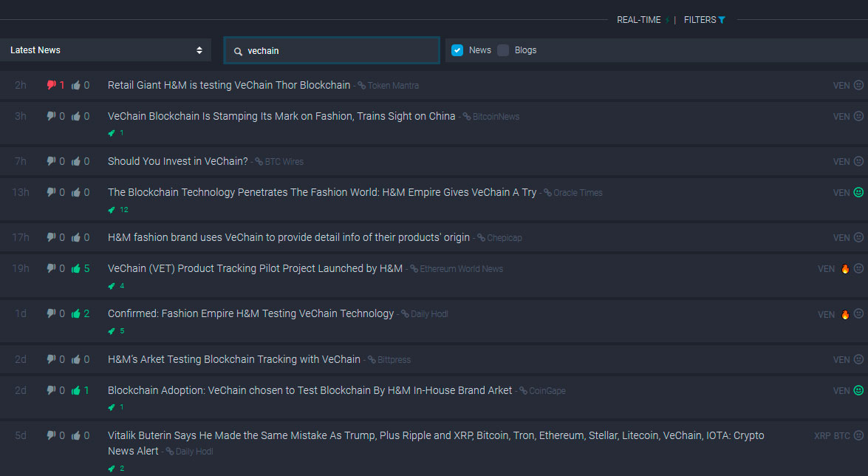The height and width of the screenshot is (476, 868).
Task: Click sentiment face on Chepicap row
Action: (x=858, y=237)
